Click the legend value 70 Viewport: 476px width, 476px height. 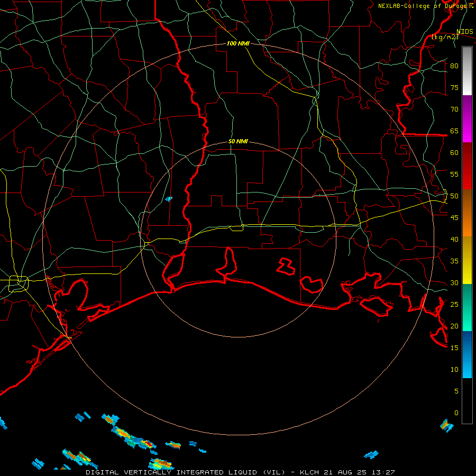point(454,109)
